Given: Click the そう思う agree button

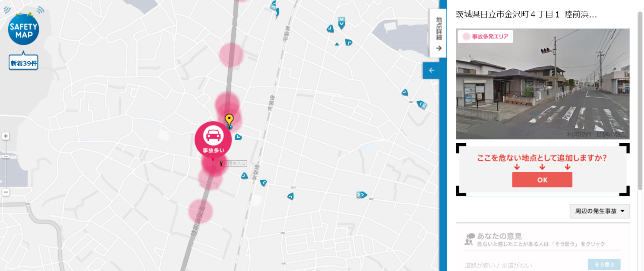Looking at the screenshot, I should (x=604, y=264).
